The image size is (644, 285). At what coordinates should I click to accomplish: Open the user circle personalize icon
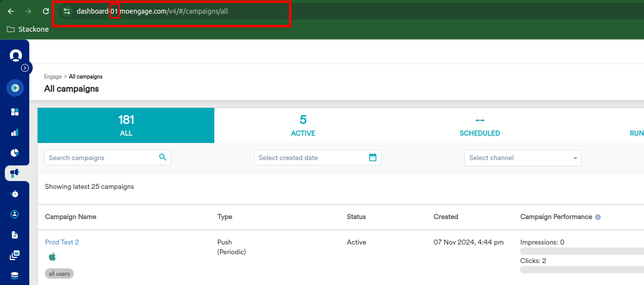click(15, 214)
